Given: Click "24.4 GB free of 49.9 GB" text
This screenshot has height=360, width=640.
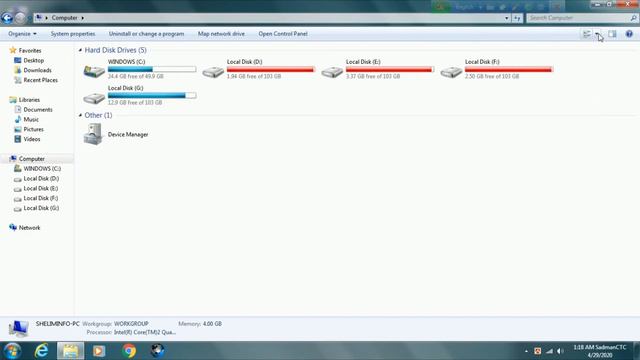Looking at the screenshot, I should [136, 76].
